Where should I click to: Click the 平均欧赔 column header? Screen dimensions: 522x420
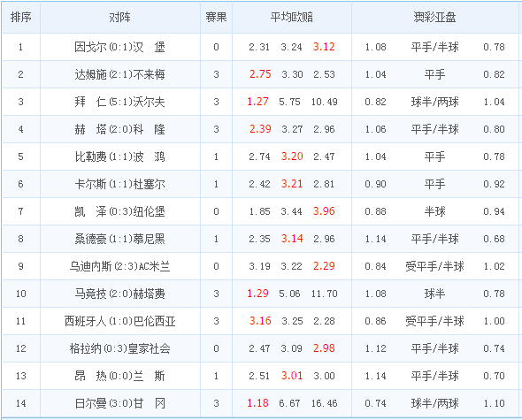coord(292,17)
